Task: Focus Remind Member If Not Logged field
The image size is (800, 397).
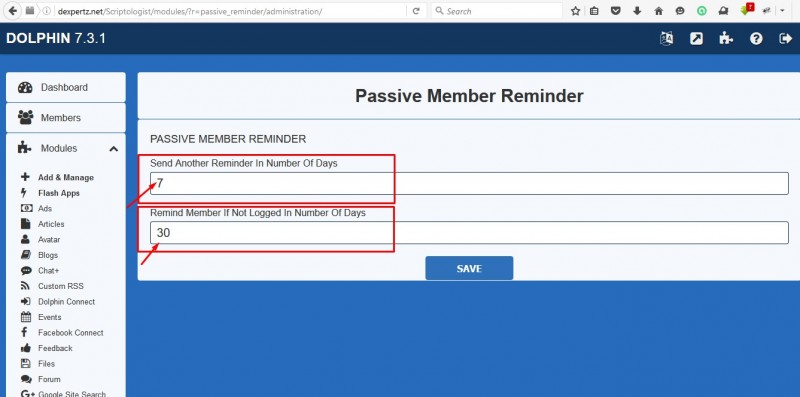Action: point(469,233)
